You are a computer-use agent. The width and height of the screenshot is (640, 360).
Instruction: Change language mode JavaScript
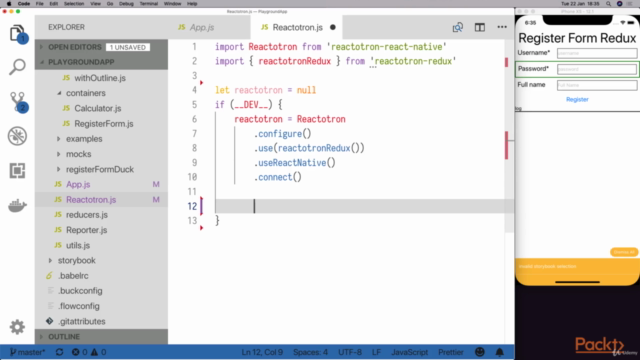tap(409, 352)
